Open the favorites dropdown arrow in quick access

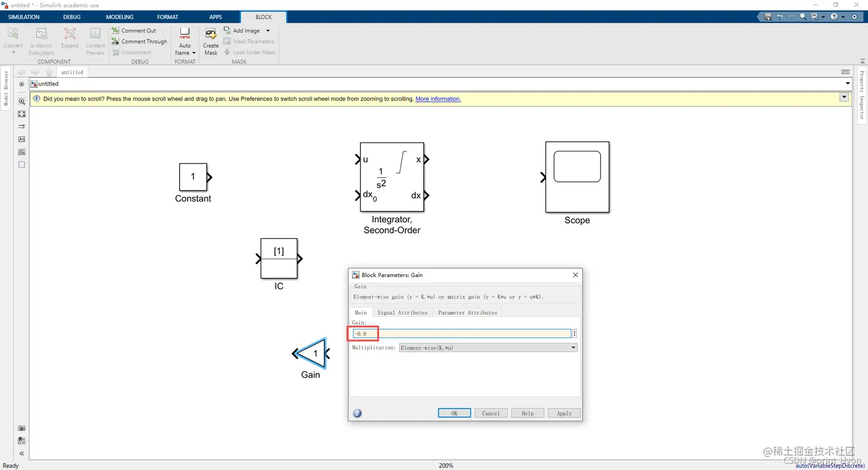coord(823,17)
